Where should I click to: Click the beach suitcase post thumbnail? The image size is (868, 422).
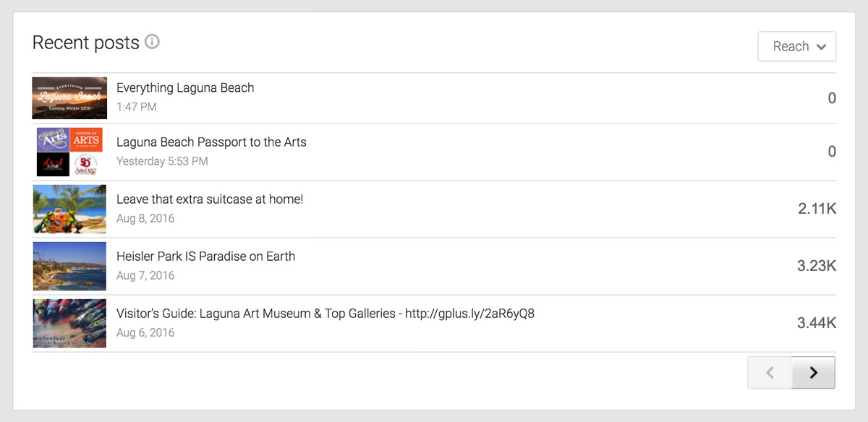pyautogui.click(x=69, y=209)
